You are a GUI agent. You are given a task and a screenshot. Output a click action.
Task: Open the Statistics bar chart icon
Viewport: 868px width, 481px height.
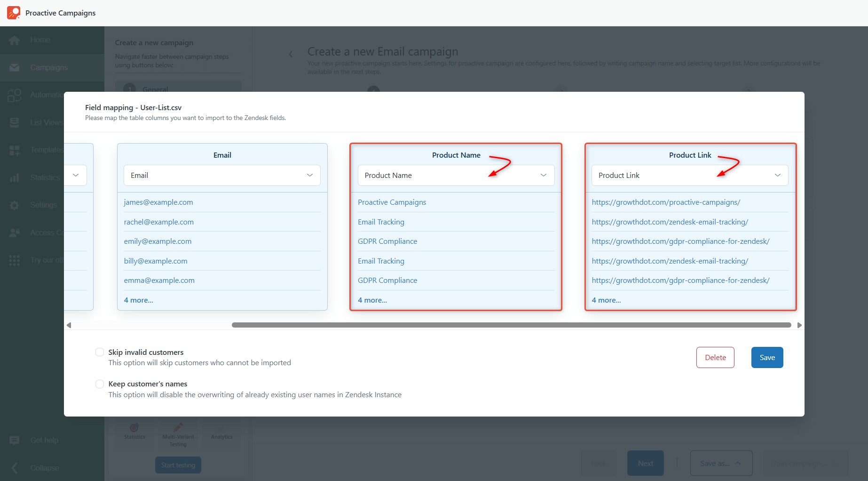pos(15,178)
